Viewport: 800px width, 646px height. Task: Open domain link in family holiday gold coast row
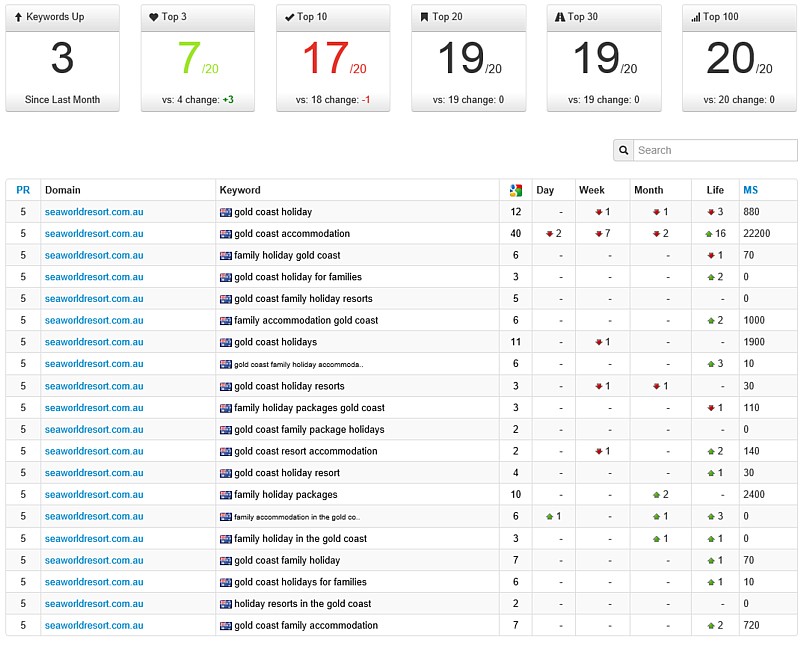[94, 255]
